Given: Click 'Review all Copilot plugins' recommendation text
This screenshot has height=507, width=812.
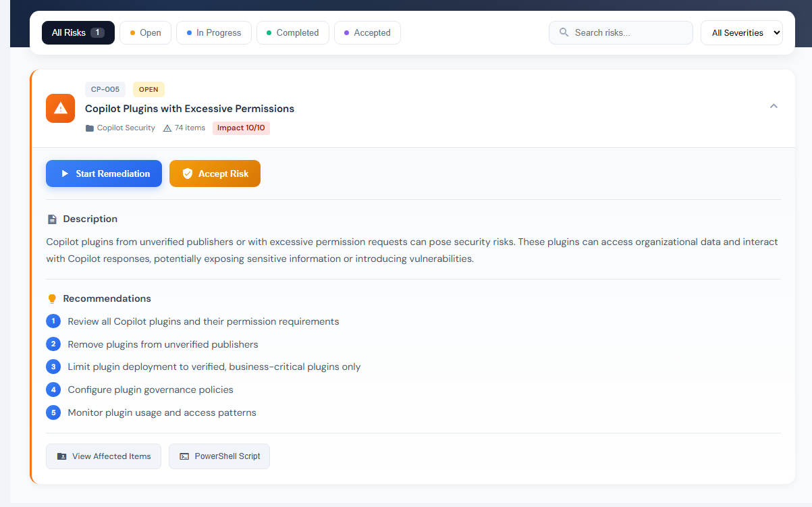Looking at the screenshot, I should (203, 321).
